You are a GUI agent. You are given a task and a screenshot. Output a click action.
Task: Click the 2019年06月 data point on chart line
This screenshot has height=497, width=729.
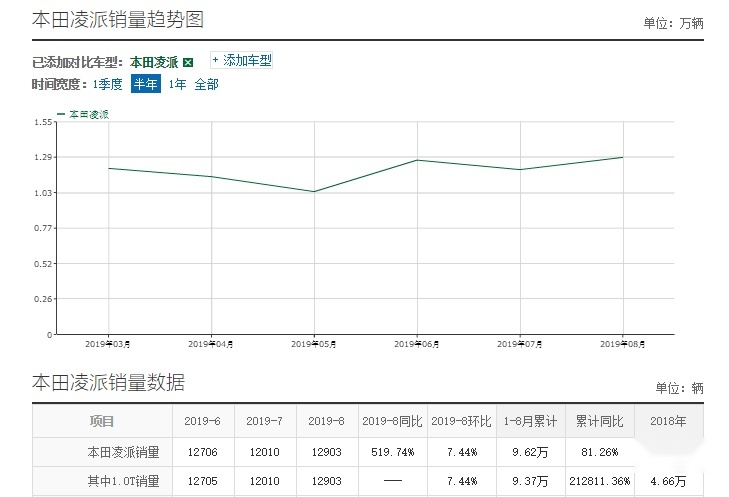pos(418,160)
